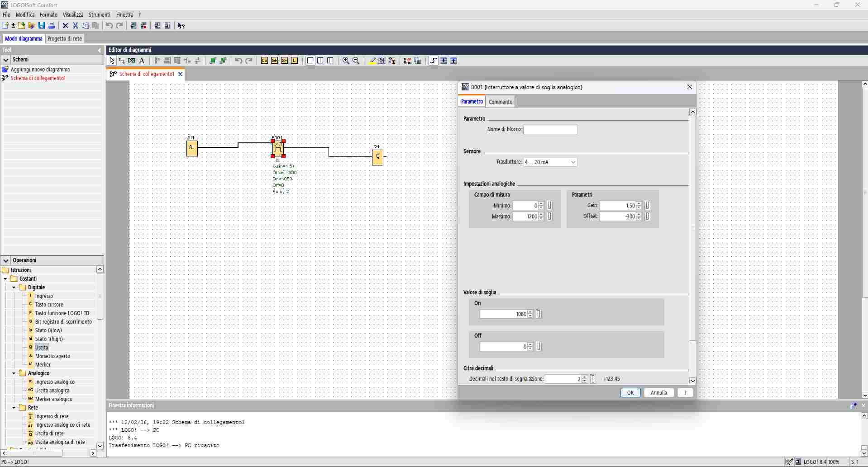The width and height of the screenshot is (868, 467).
Task: Click Annulla to cancel the dialog
Action: pos(658,392)
